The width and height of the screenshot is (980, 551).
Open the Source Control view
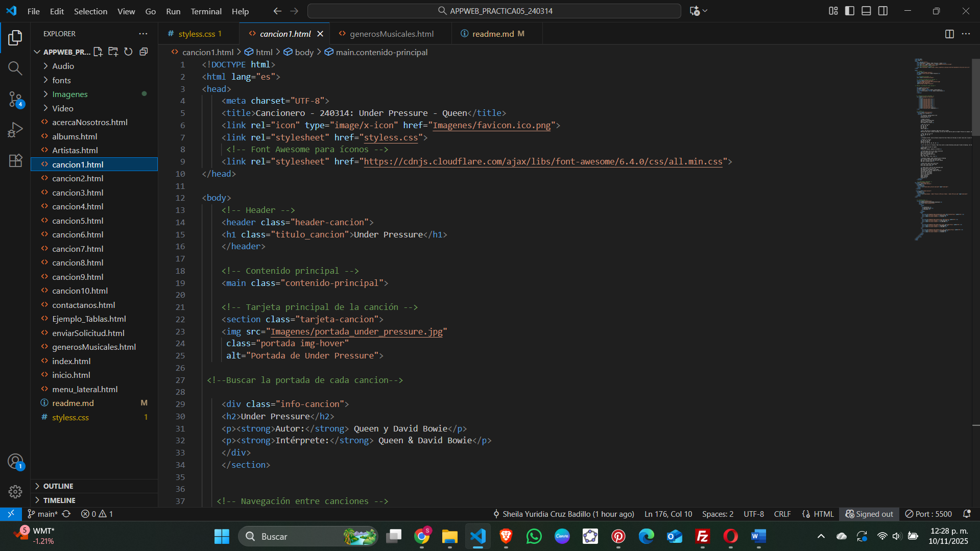[15, 99]
